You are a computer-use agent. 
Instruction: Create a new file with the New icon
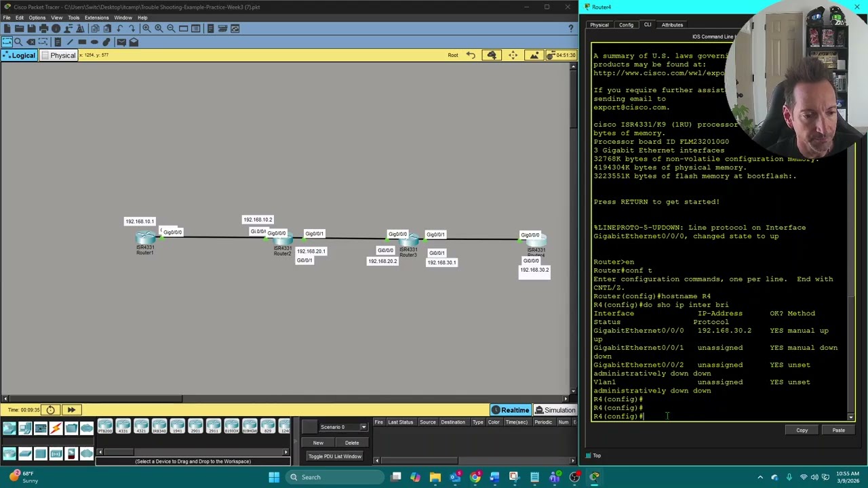[x=7, y=28]
